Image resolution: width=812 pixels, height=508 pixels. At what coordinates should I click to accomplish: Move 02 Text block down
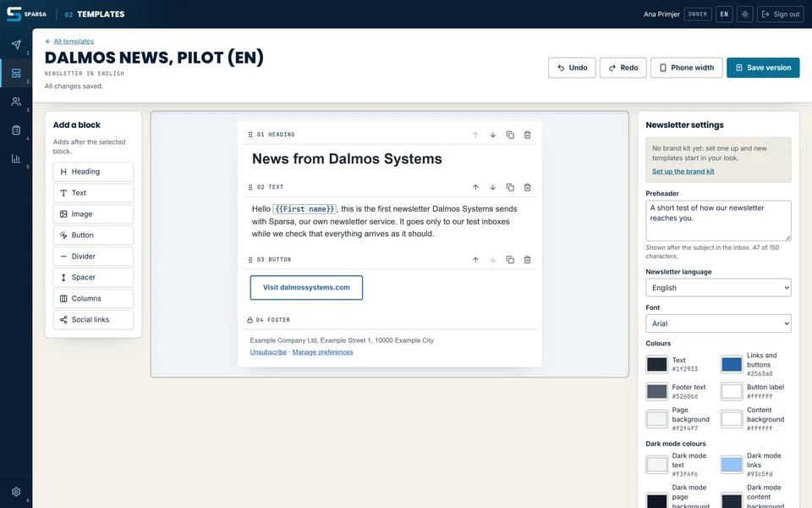(493, 187)
